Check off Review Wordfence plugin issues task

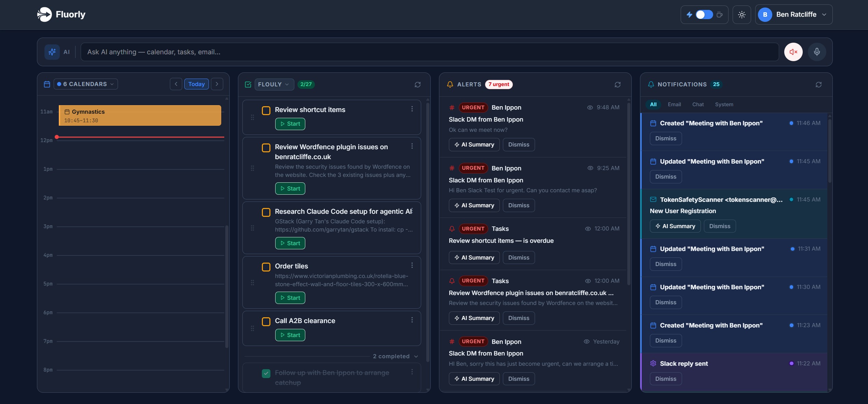[x=266, y=148]
